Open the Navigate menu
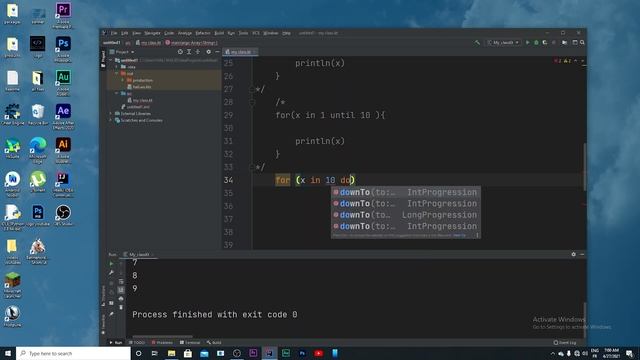Image resolution: width=640 pixels, height=360 pixels. pos(152,33)
